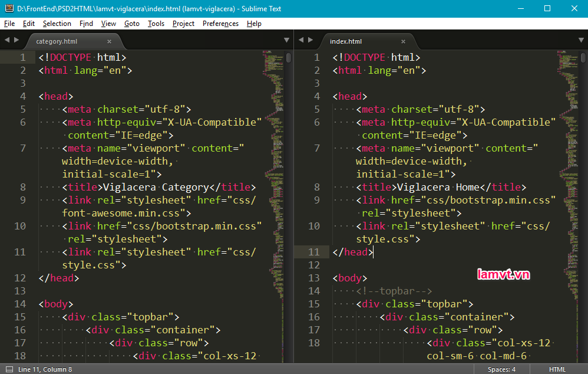Click DOCTYPE in category.html line 1
Image resolution: width=588 pixels, height=374 pixels.
71,57
